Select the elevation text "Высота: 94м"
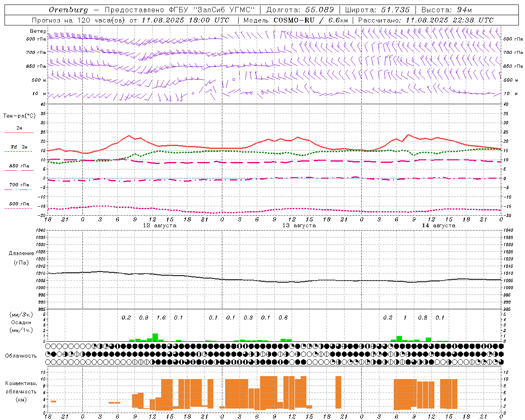The image size is (525, 420). point(447,10)
